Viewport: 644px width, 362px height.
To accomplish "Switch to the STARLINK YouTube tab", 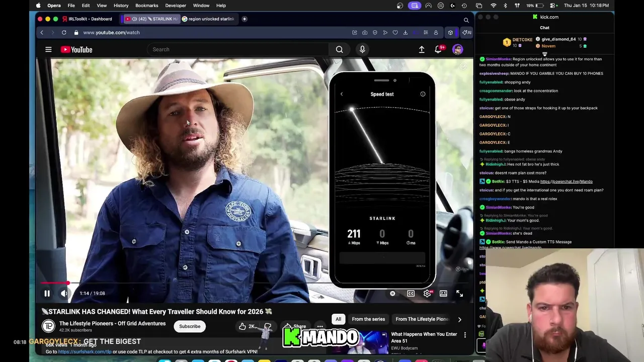I will (151, 19).
